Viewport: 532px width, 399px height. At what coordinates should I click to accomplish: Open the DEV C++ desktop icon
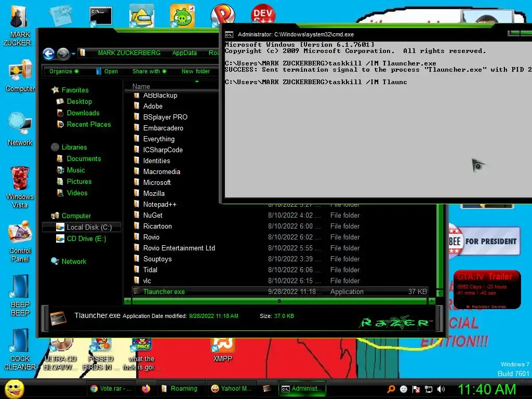[x=263, y=14]
